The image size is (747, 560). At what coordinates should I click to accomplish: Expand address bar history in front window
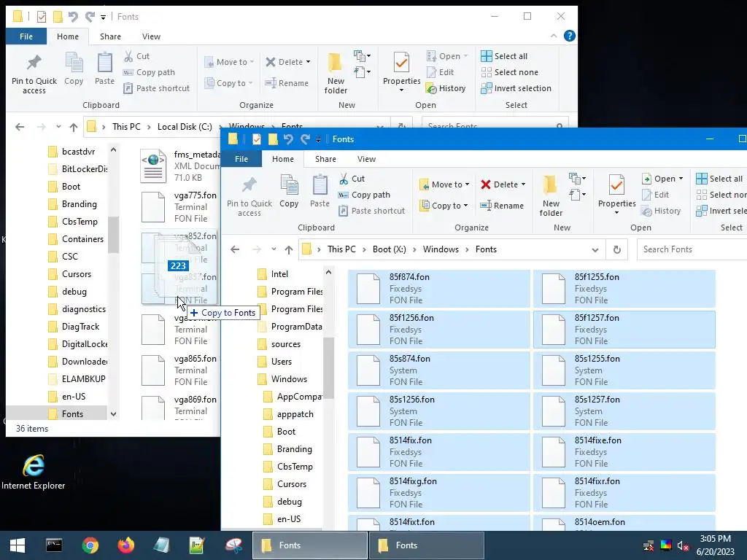pyautogui.click(x=595, y=249)
